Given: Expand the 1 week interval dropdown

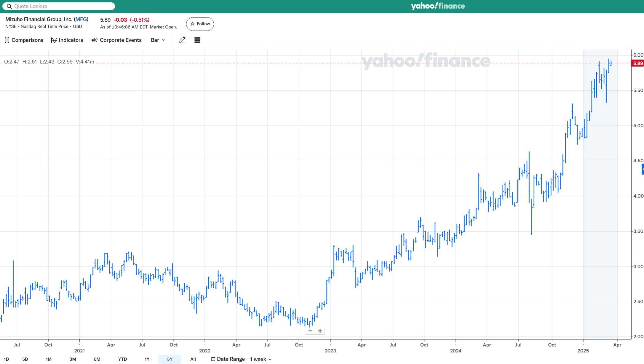Looking at the screenshot, I should (x=261, y=359).
